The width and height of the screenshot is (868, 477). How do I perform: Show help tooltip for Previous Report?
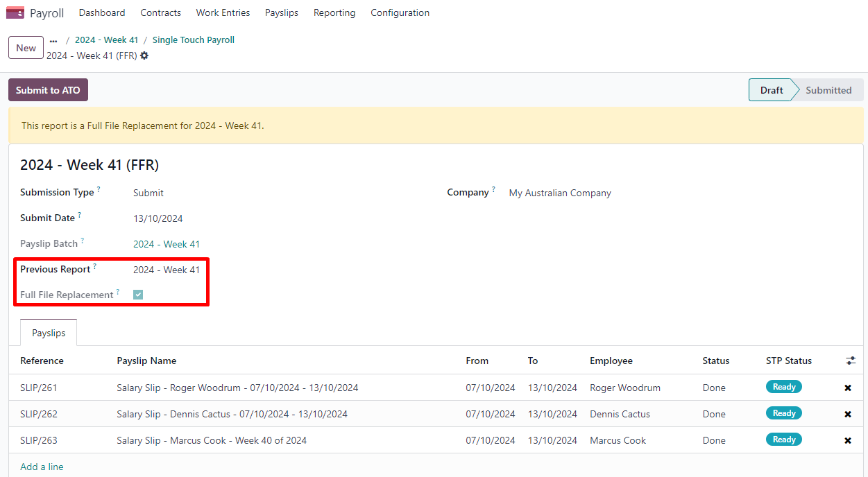[95, 266]
